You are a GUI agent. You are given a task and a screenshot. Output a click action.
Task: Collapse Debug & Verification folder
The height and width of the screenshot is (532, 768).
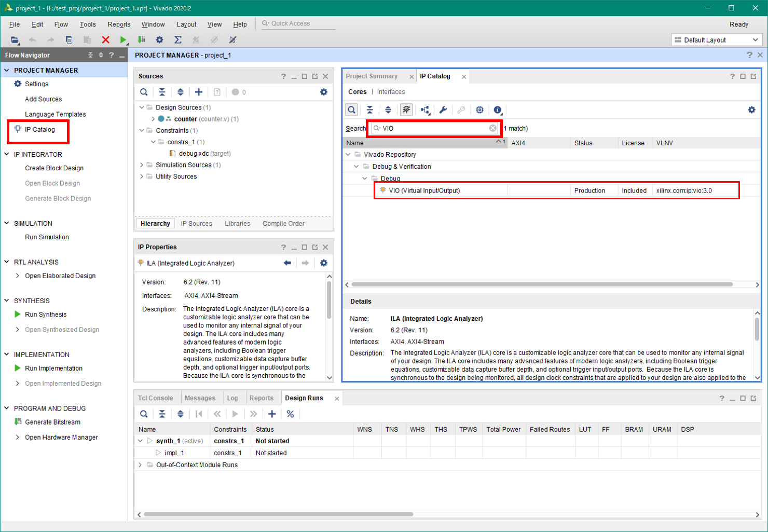click(x=356, y=167)
